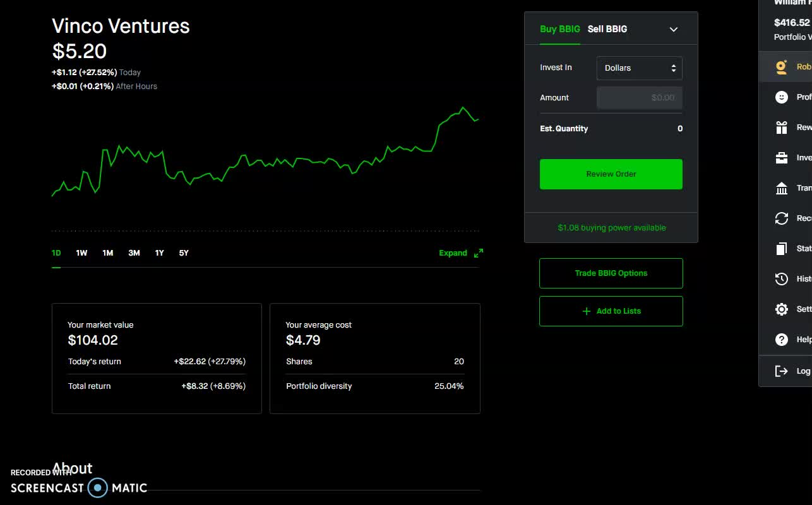The image size is (812, 505).
Task: Select the 3M chart range
Action: coord(134,253)
